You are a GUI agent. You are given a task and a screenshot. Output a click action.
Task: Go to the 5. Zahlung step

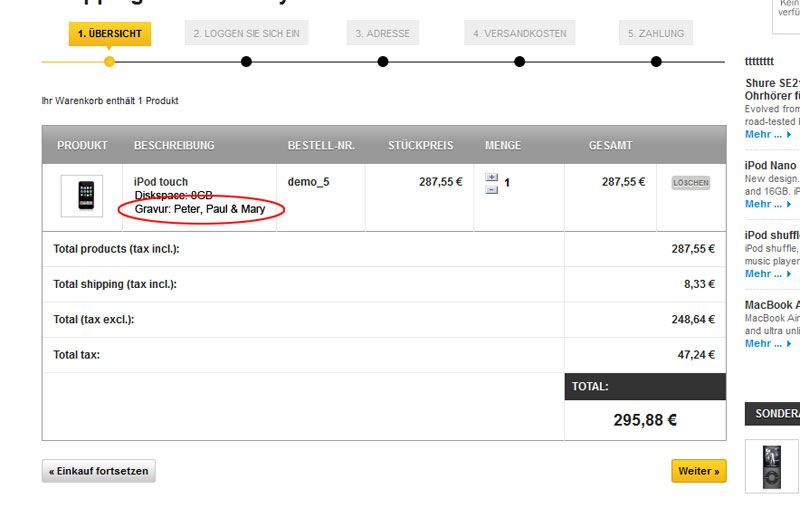(x=656, y=33)
